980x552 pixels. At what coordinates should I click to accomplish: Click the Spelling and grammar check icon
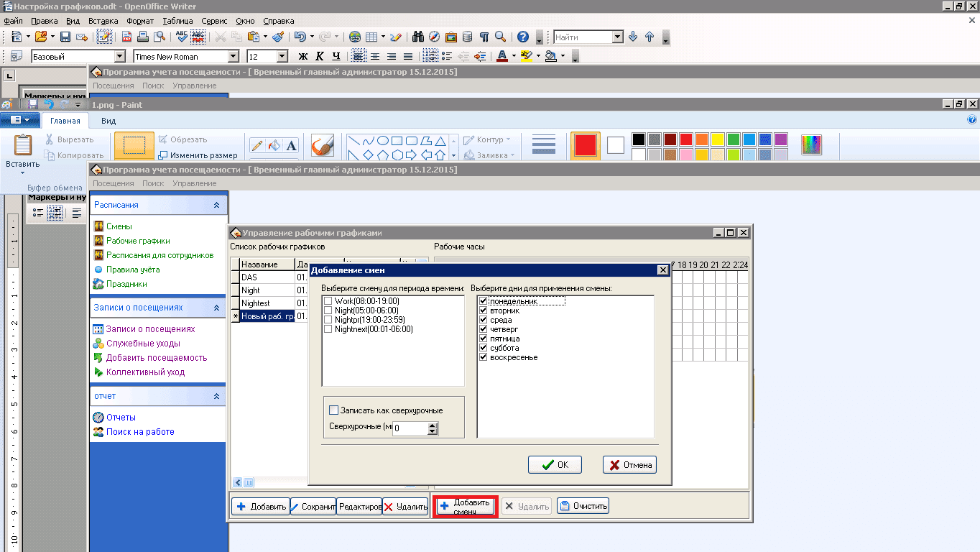pyautogui.click(x=181, y=37)
